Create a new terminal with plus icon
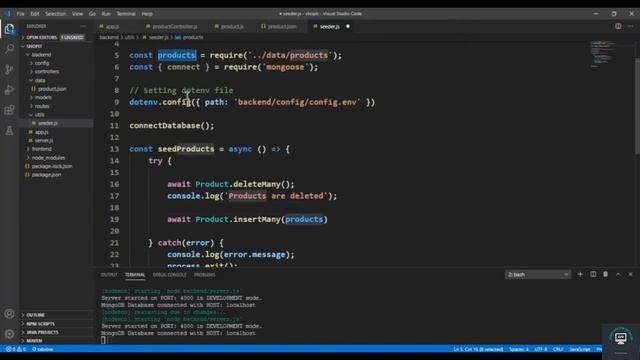Viewport: 640px width, 360px height. click(580, 274)
